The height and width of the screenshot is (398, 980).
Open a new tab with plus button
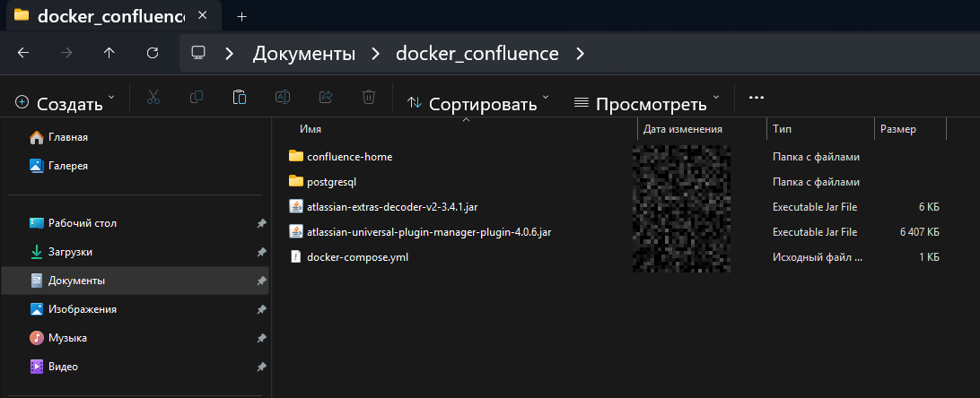242,16
